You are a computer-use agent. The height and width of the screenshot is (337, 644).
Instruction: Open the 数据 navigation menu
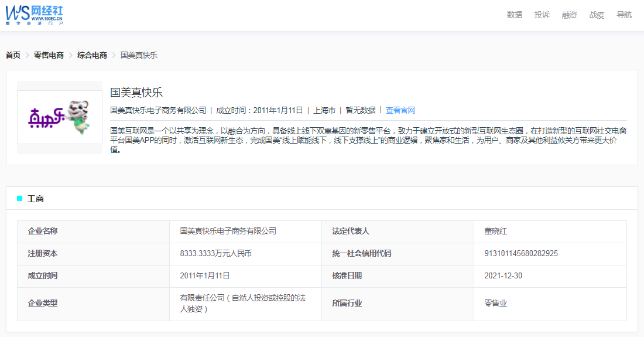click(x=514, y=15)
